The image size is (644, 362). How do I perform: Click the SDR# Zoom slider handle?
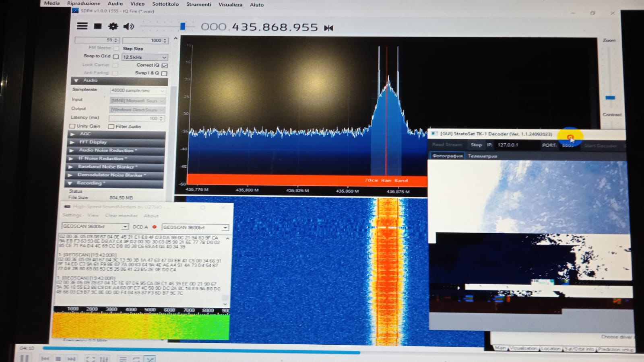610,97
